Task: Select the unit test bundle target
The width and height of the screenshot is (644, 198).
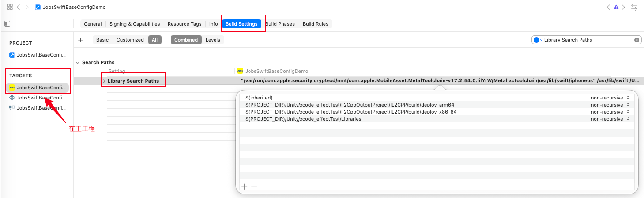Action: [x=37, y=98]
